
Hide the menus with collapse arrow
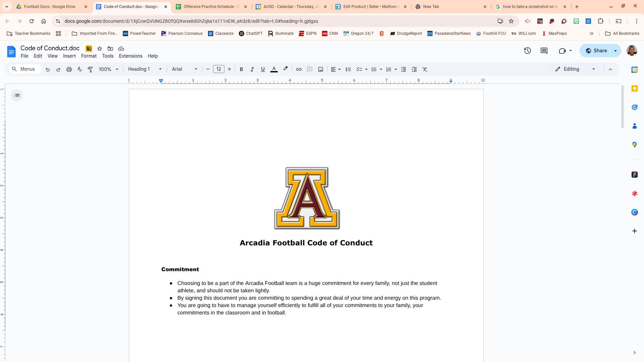610,69
